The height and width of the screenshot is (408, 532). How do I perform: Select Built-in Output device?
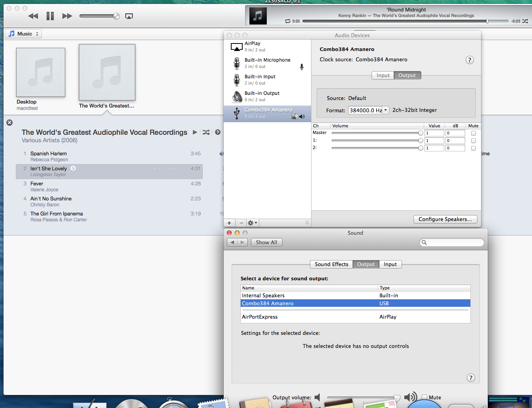point(268,97)
